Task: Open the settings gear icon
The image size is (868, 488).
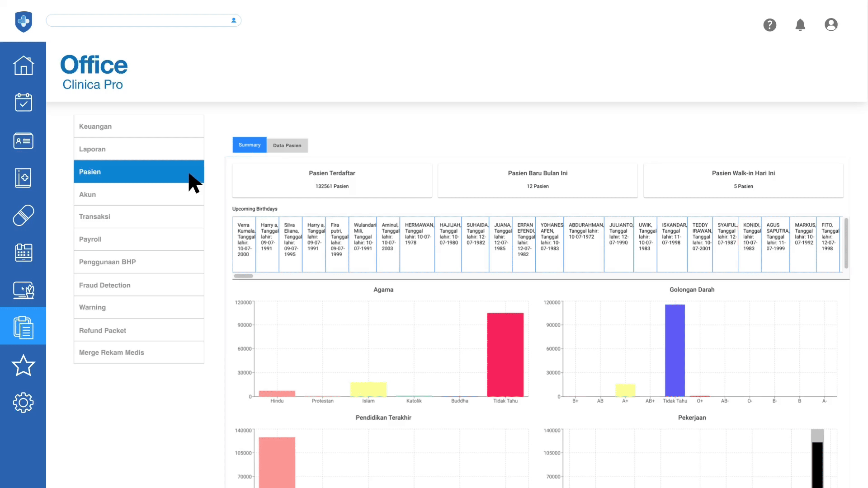Action: coord(23,403)
